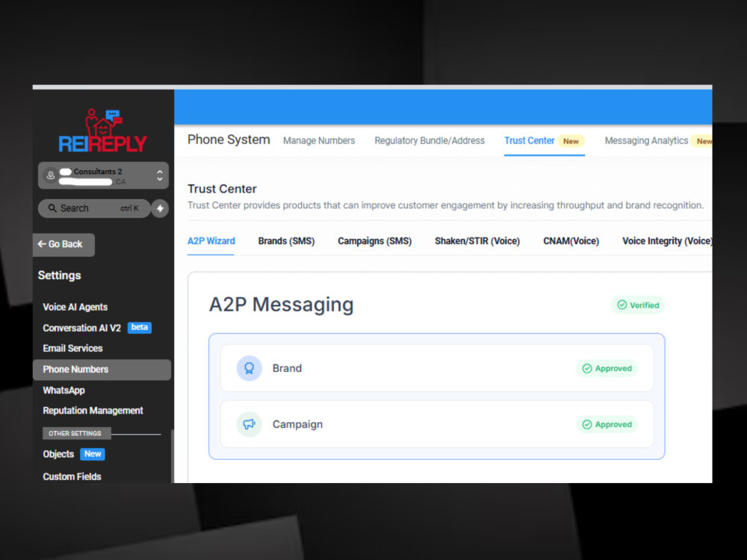Click the sidebar scrollbar
The width and height of the screenshot is (747, 560).
[x=172, y=455]
